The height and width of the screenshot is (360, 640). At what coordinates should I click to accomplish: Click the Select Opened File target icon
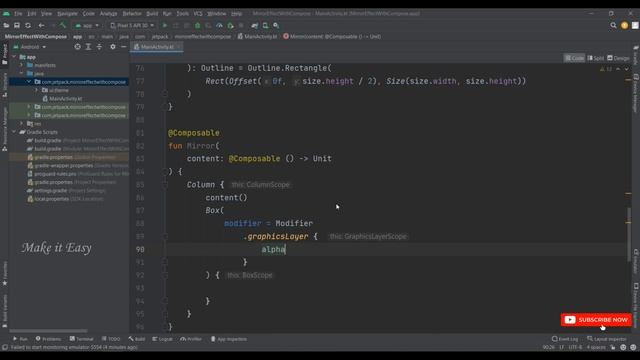77,47
